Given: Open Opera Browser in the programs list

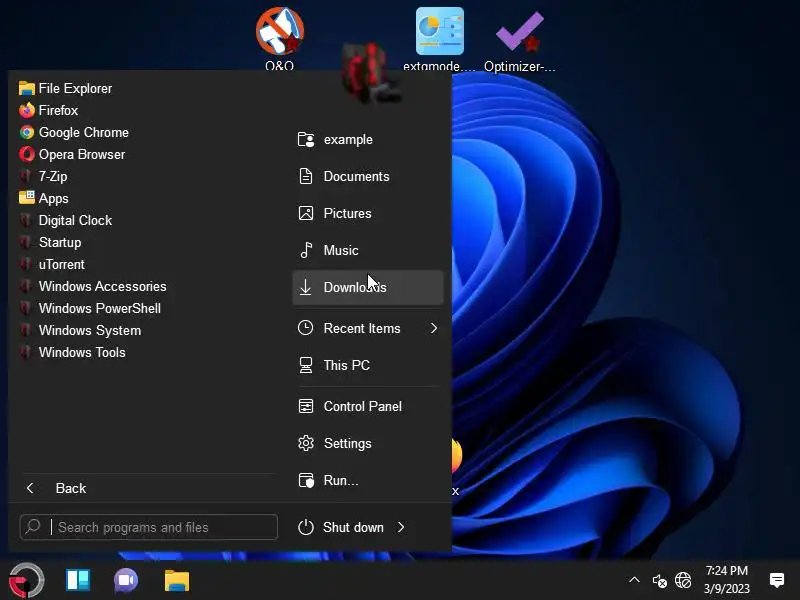Looking at the screenshot, I should tap(72, 154).
